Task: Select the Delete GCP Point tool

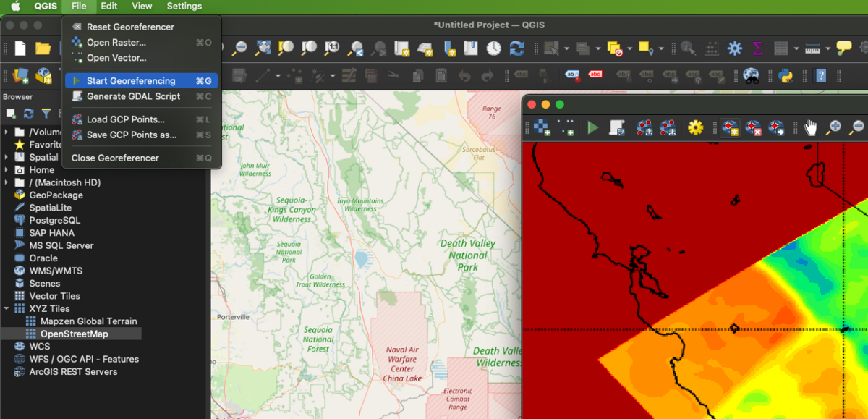Action: (x=753, y=127)
